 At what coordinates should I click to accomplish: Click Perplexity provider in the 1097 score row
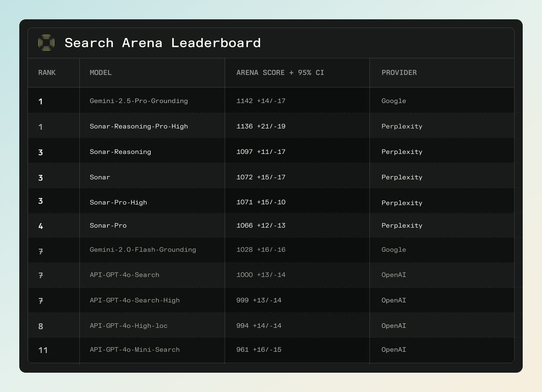coord(402,152)
